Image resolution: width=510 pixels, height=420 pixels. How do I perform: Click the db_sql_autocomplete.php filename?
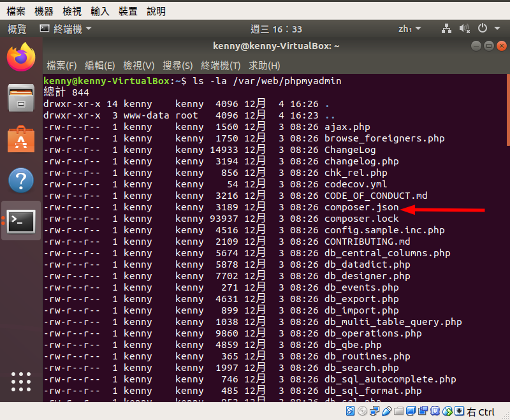pos(390,379)
